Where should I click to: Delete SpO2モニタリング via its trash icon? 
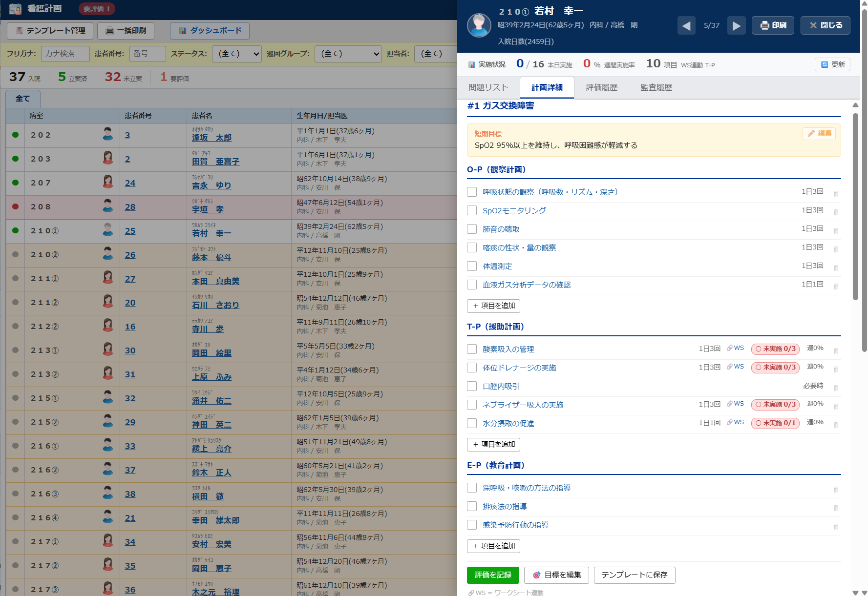coord(835,212)
